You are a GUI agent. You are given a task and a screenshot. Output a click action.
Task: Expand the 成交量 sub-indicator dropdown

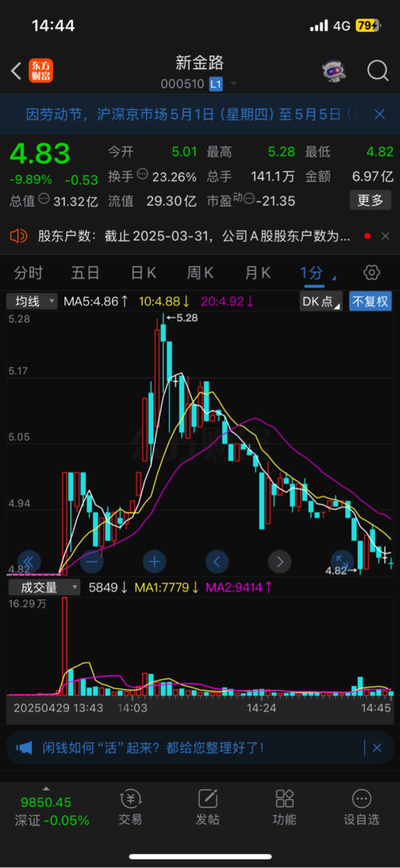pos(44,588)
